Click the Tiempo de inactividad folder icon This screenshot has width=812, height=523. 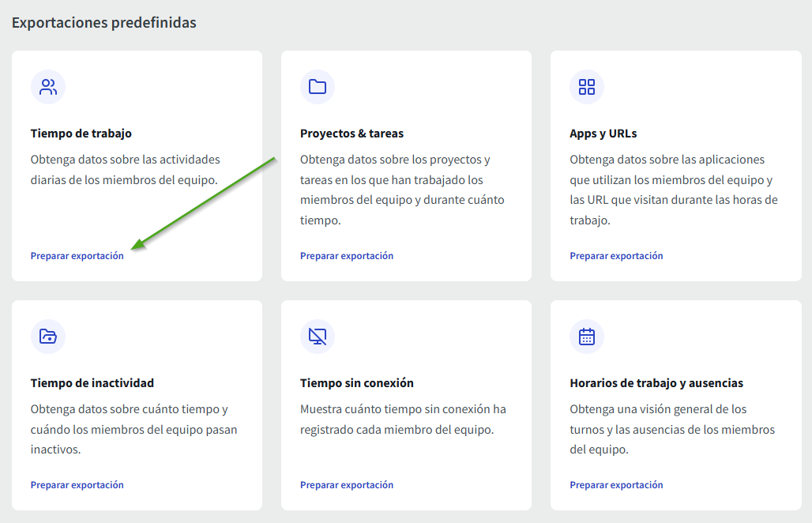[x=48, y=337]
